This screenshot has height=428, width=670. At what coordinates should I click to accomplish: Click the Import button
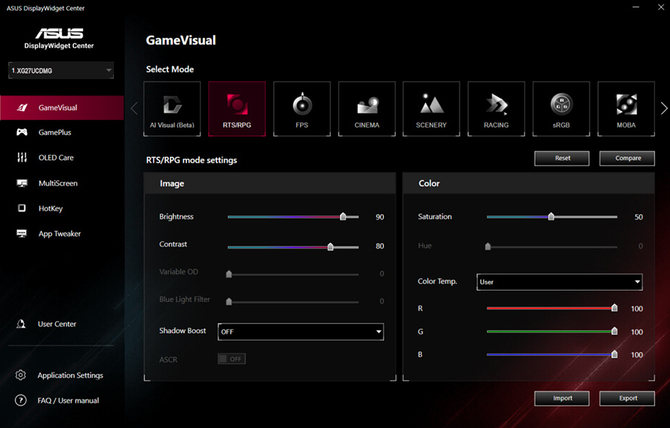(x=562, y=398)
